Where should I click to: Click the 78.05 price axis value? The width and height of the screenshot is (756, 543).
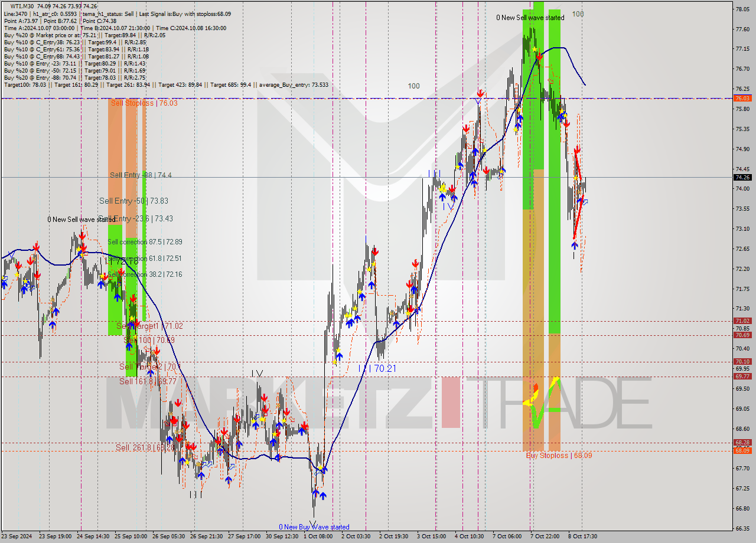pos(742,9)
